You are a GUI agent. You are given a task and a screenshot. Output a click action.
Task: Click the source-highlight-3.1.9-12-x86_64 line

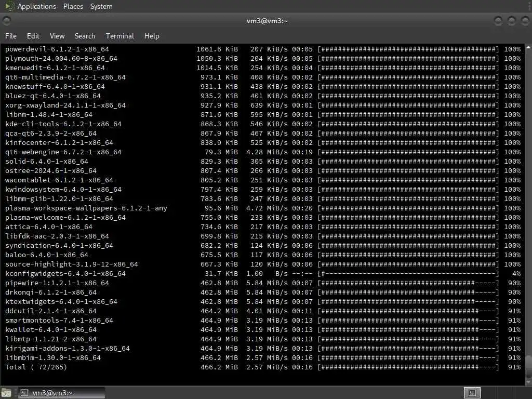pyautogui.click(x=263, y=264)
